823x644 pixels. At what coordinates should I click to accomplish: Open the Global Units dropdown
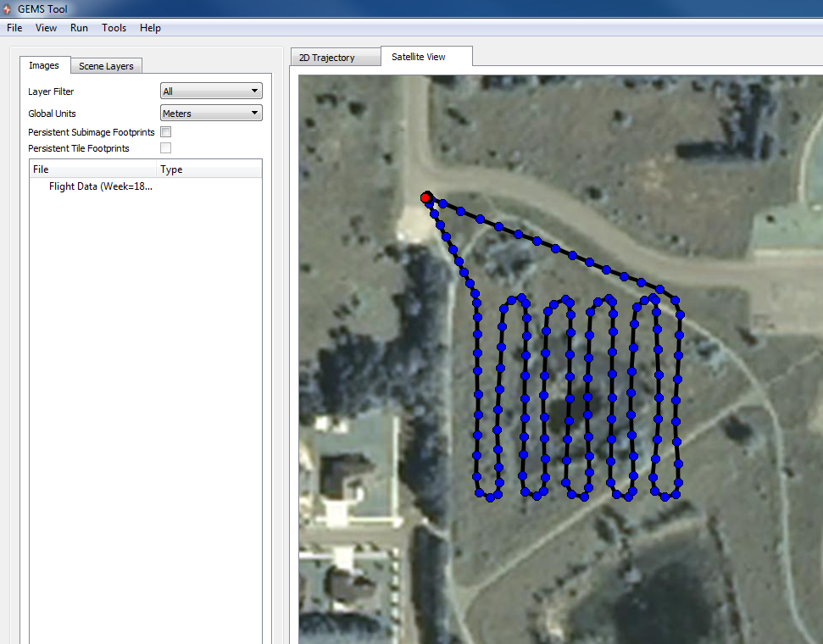click(x=210, y=113)
